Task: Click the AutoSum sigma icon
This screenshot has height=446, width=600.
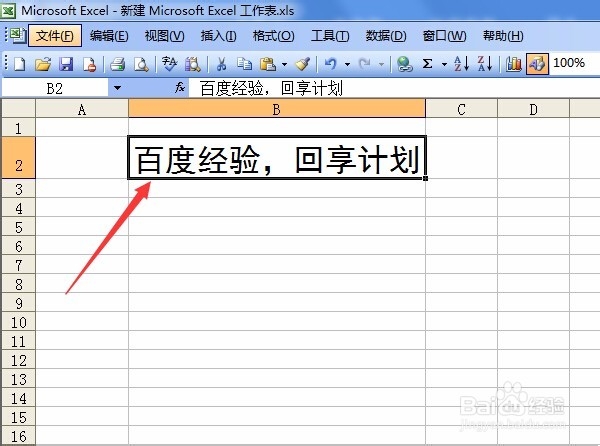Action: tap(427, 63)
